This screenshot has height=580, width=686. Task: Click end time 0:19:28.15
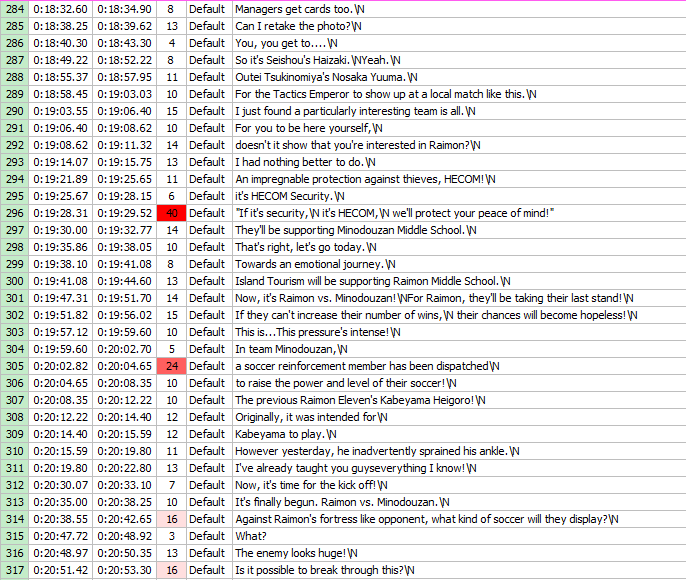coord(125,197)
